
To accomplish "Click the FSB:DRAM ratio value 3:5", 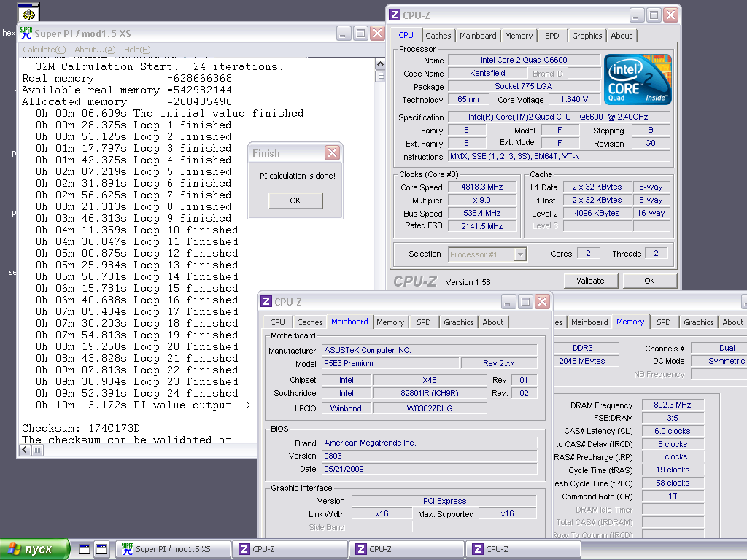I will click(x=672, y=418).
